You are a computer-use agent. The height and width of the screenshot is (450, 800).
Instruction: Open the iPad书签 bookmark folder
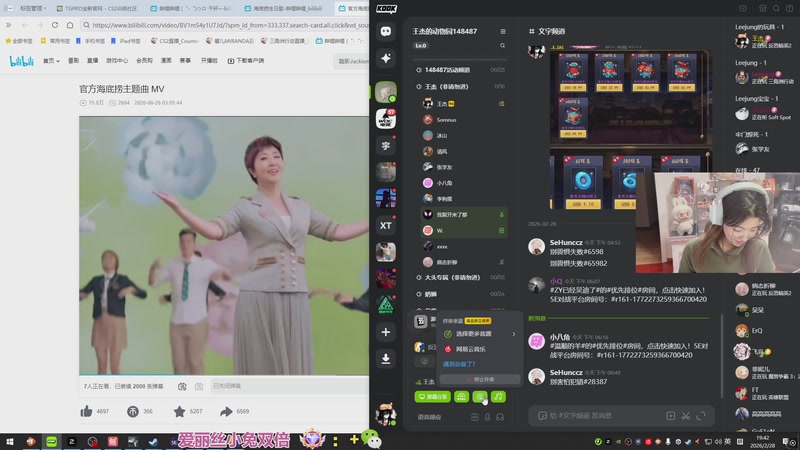pyautogui.click(x=126, y=41)
